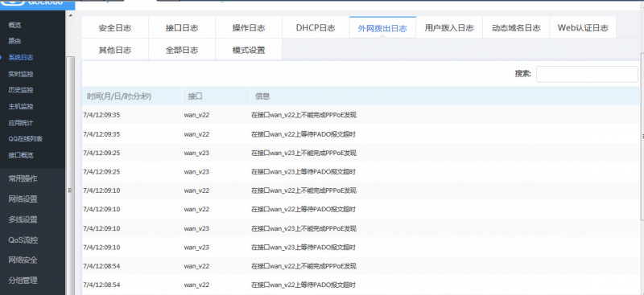Switch to 接口日志 tab

[182, 28]
